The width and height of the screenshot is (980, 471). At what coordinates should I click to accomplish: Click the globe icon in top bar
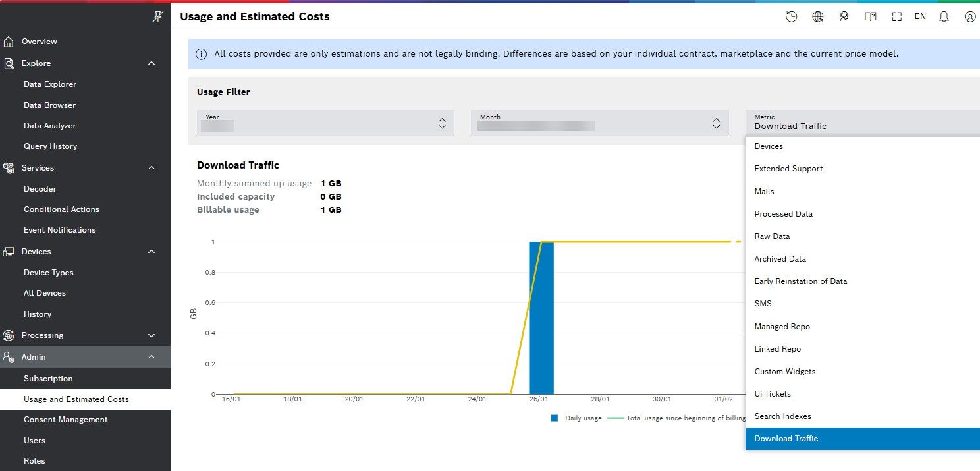click(x=818, y=17)
